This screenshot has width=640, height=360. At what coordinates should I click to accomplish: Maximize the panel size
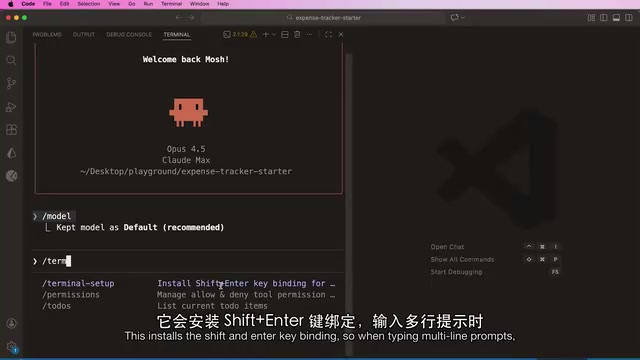click(x=328, y=35)
